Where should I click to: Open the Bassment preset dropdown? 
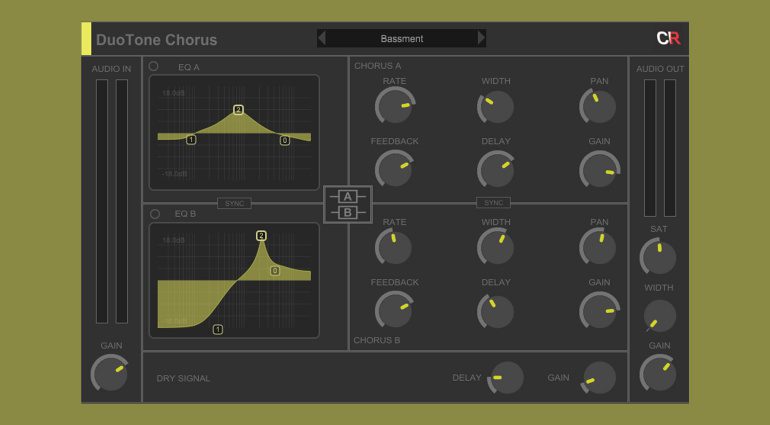click(x=401, y=38)
